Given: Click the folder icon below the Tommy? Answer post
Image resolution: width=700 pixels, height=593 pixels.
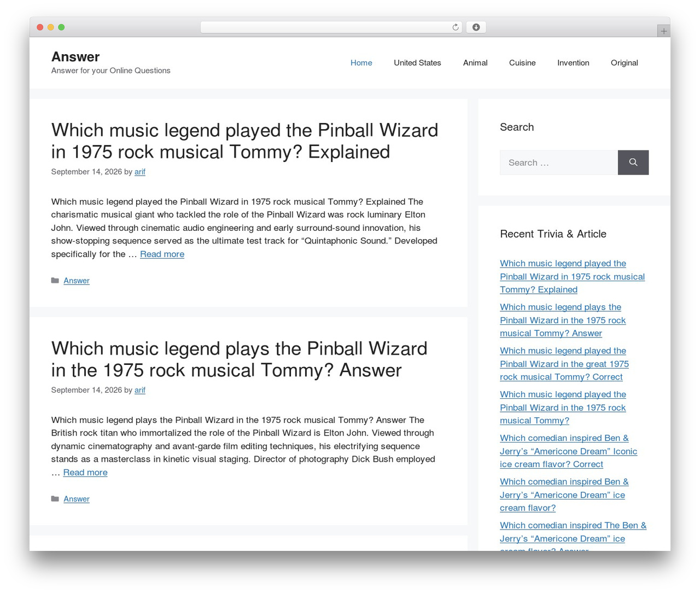Looking at the screenshot, I should point(55,499).
